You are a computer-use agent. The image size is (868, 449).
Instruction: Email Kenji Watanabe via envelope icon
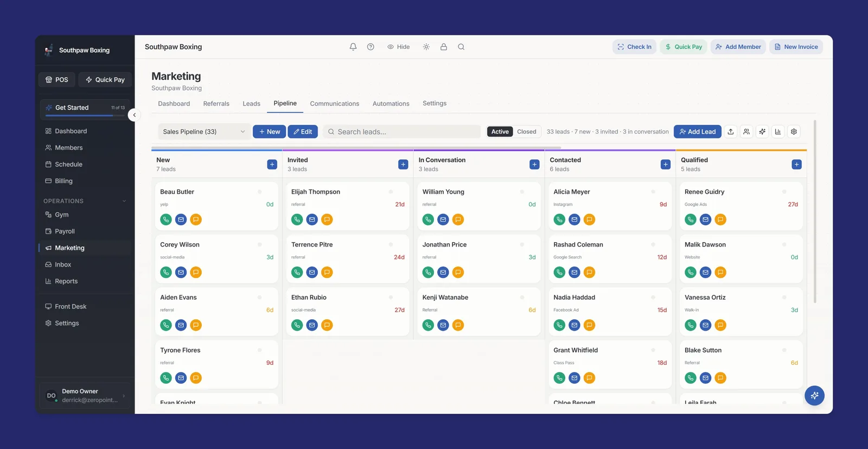[x=443, y=325]
